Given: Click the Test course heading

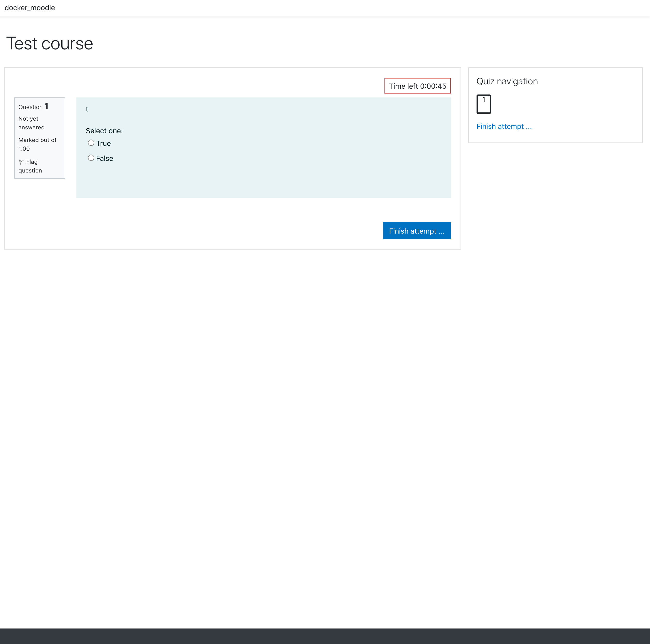Looking at the screenshot, I should (49, 43).
